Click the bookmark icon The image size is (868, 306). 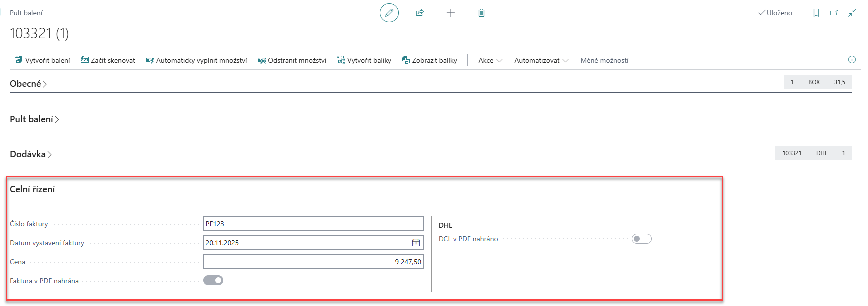(816, 13)
